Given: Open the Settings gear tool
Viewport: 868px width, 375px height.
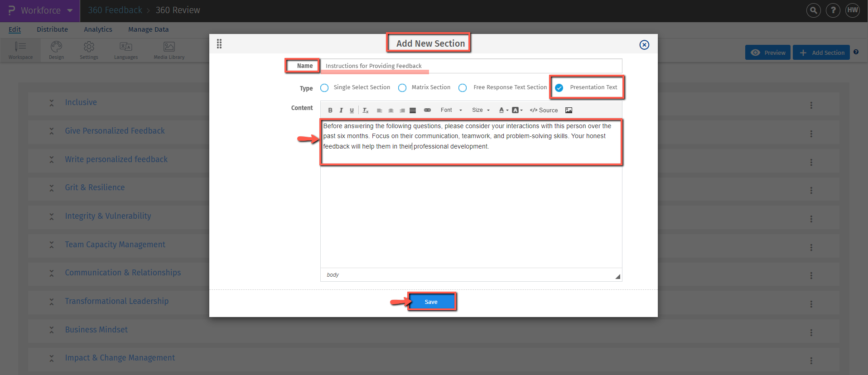Looking at the screenshot, I should click(x=89, y=50).
